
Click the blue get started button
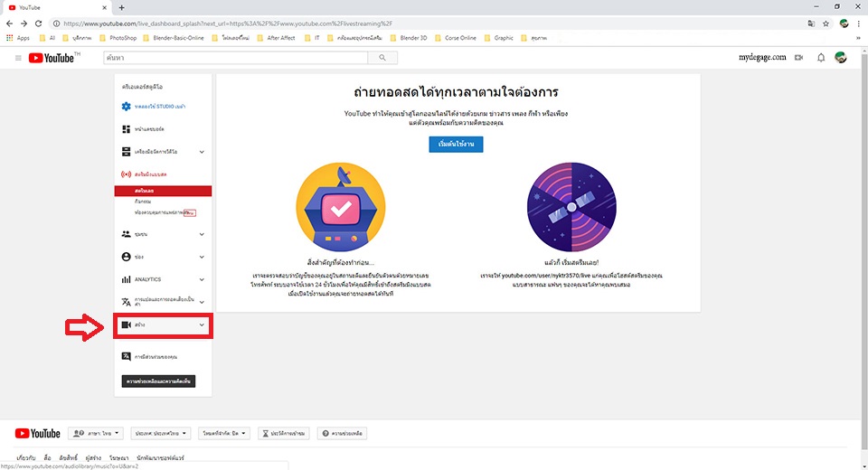456,144
